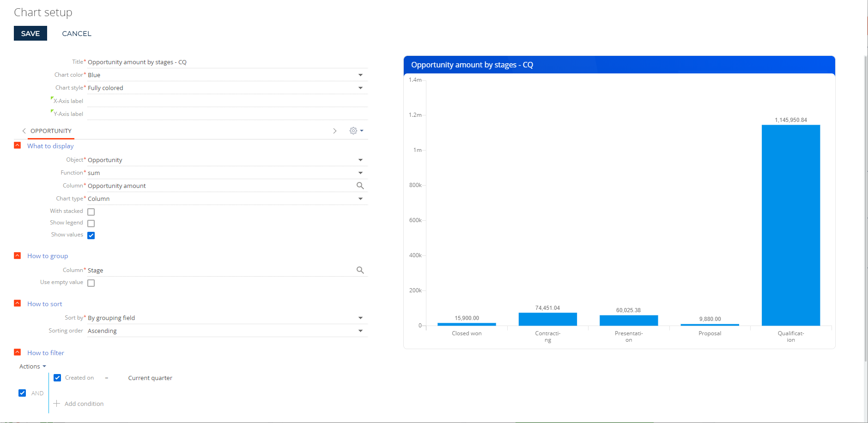This screenshot has height=423, width=868.
Task: Select the OPPORTUNITY series tab
Action: (x=51, y=131)
